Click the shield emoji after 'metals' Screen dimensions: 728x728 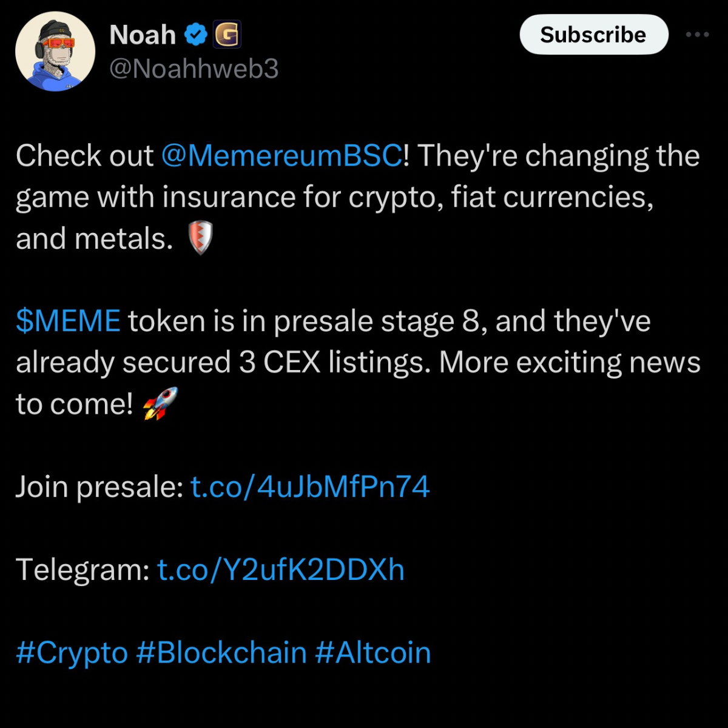click(201, 238)
